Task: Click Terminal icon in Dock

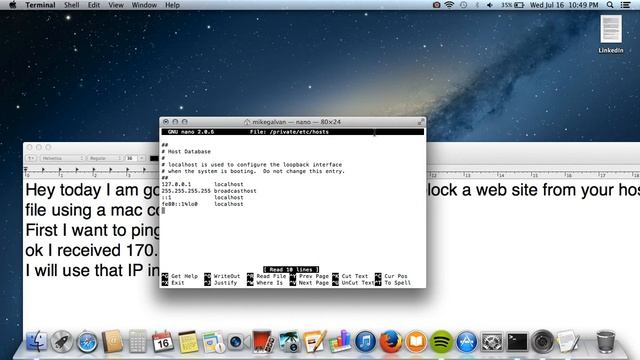Action: tap(517, 342)
